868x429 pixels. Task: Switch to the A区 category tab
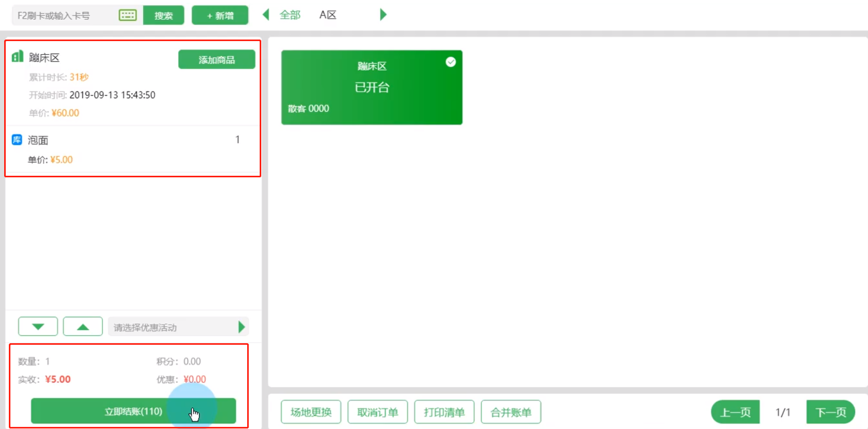pyautogui.click(x=328, y=15)
